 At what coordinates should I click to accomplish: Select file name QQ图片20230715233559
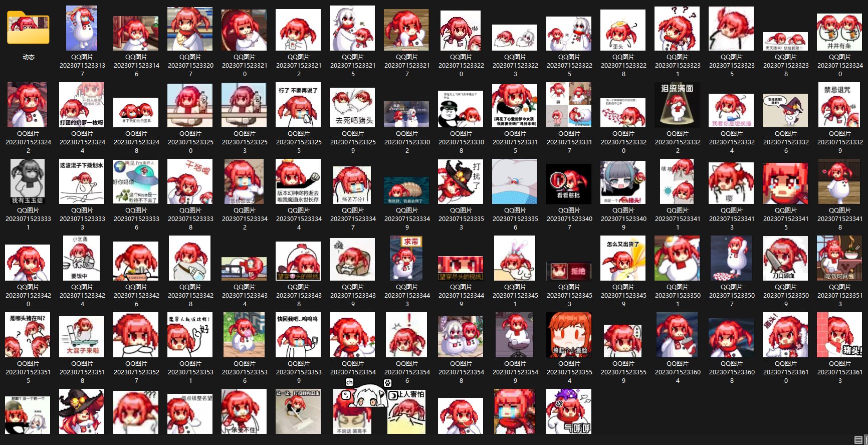coord(623,372)
